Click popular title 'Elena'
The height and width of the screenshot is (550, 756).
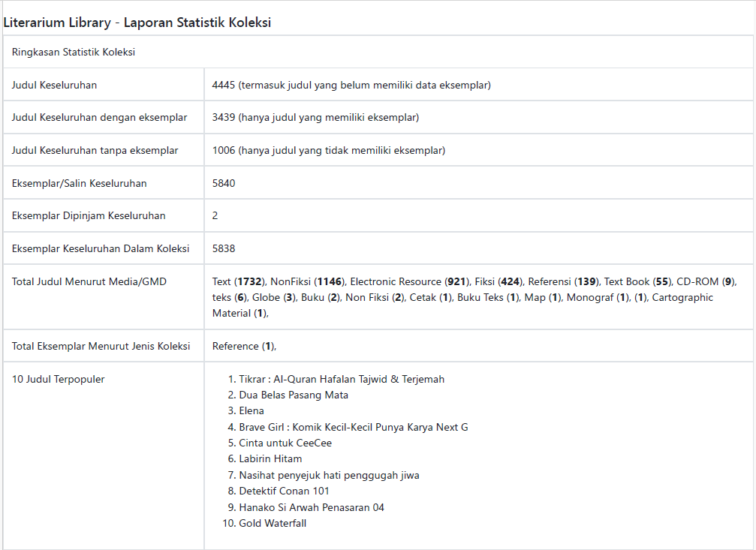coord(251,410)
